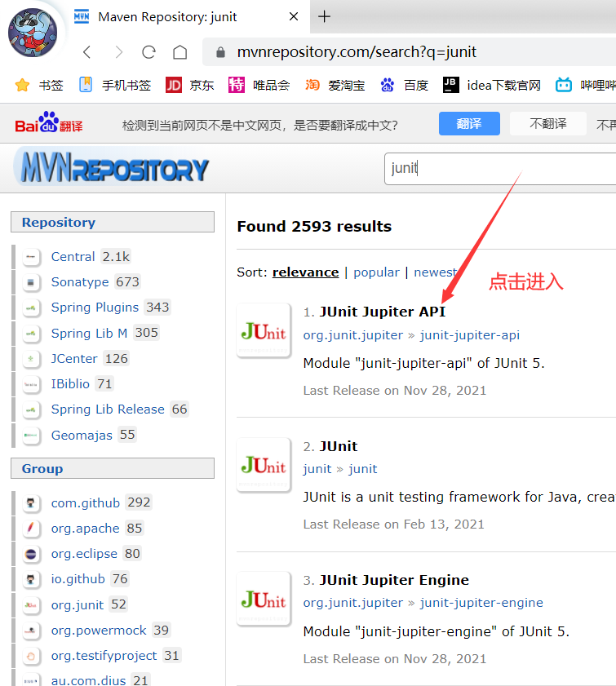The image size is (616, 686).
Task: Click the browser back arrow
Action: click(87, 52)
